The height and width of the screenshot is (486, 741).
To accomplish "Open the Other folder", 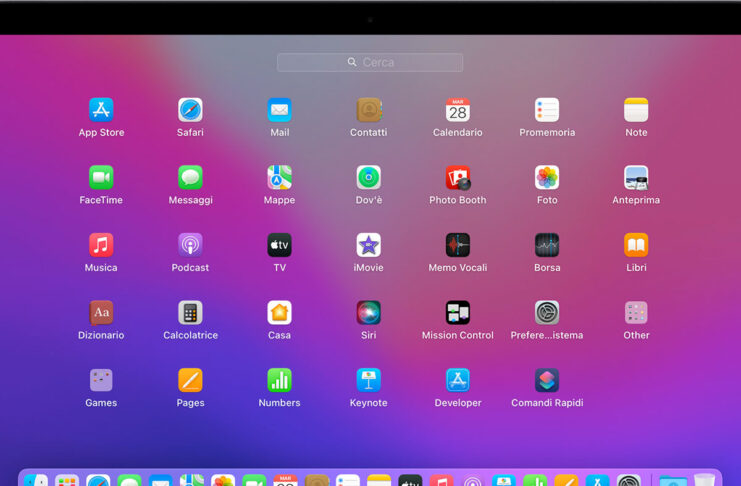I will click(x=636, y=312).
